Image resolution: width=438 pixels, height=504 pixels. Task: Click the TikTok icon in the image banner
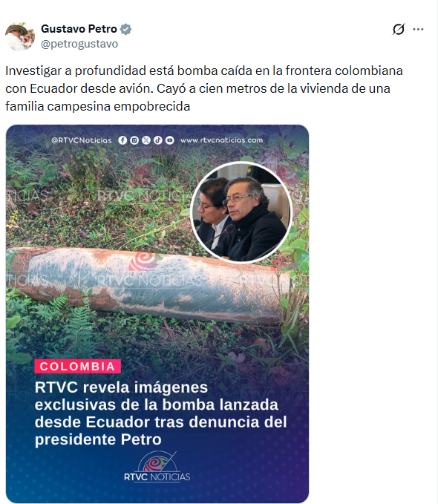point(158,140)
